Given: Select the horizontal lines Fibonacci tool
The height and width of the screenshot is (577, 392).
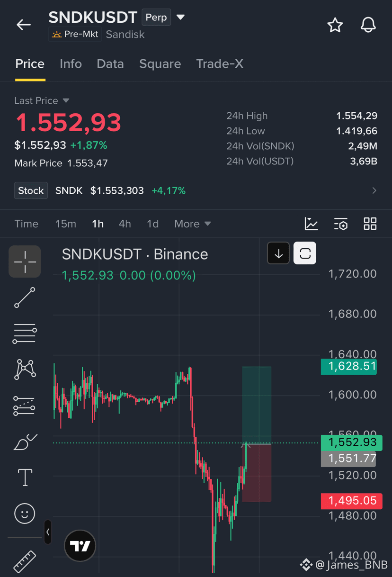Looking at the screenshot, I should [x=25, y=334].
